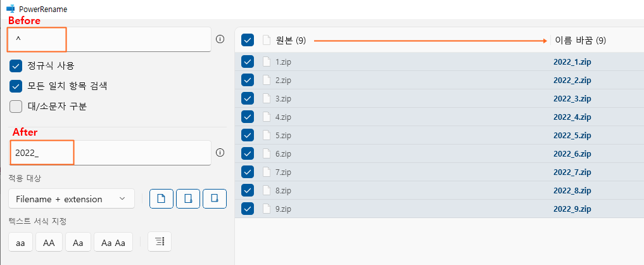Select original filename 6.zip
Viewport: 644px width, 265px height.
[x=283, y=153]
